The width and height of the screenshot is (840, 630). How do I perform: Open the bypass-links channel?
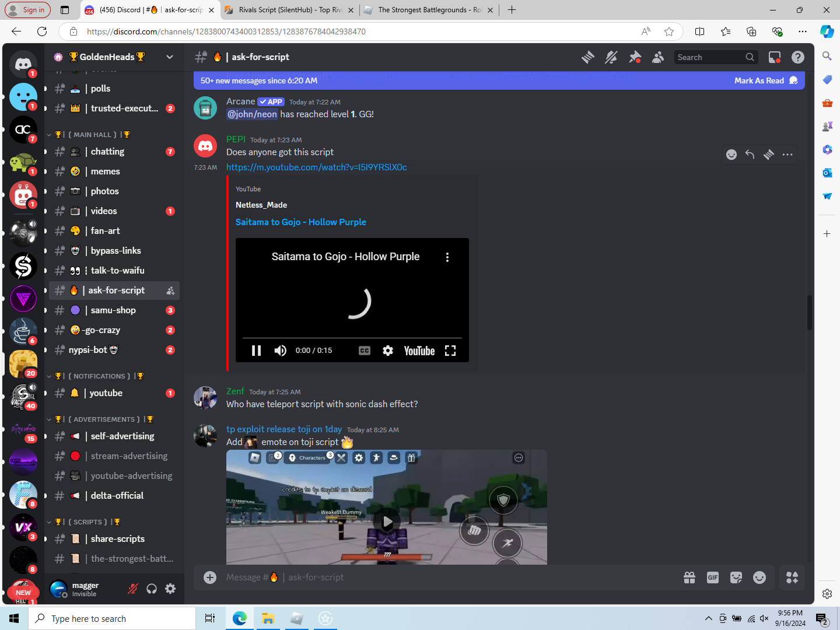[x=114, y=251]
